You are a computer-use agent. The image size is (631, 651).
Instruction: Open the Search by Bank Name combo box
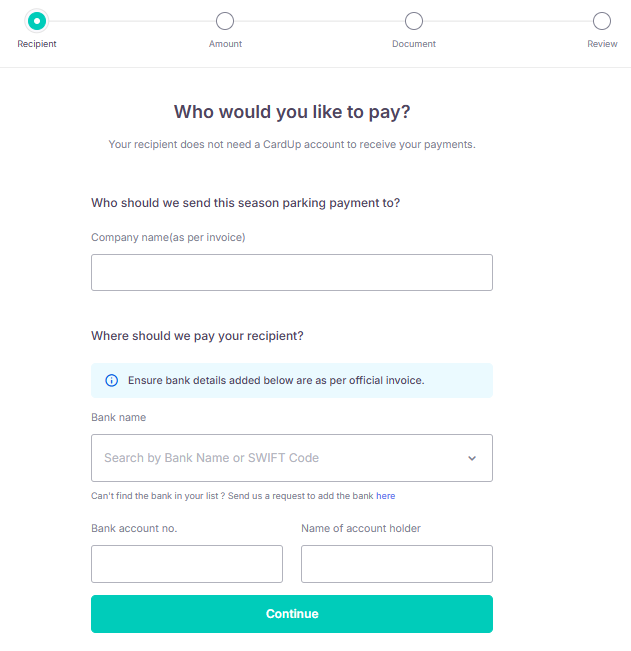click(x=292, y=458)
